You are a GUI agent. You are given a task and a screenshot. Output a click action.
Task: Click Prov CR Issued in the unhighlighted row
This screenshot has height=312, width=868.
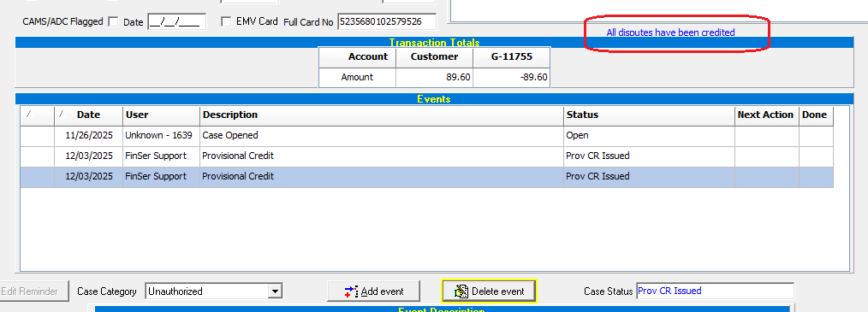pos(649,156)
